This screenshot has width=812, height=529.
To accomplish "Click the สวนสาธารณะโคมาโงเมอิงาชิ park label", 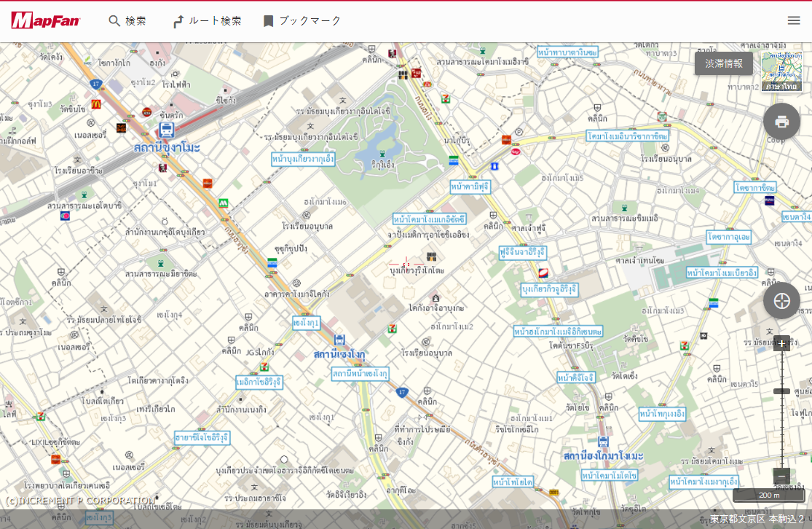I will 483,62.
